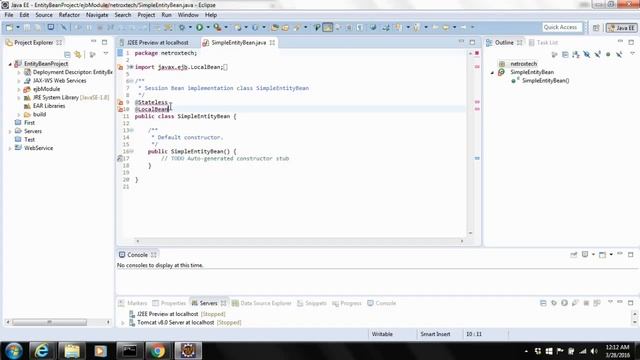
Task: Open the Run button dropdown arrow
Action: pos(208,27)
